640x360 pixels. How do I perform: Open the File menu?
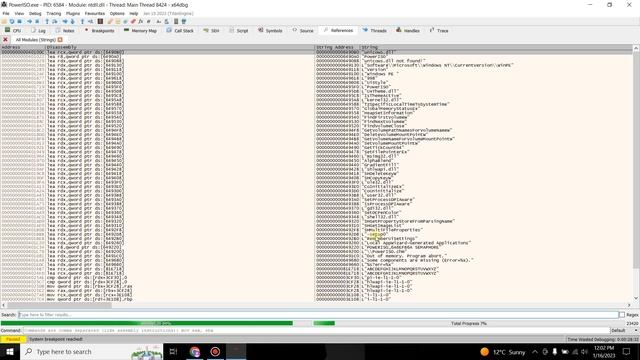pyautogui.click(x=6, y=13)
